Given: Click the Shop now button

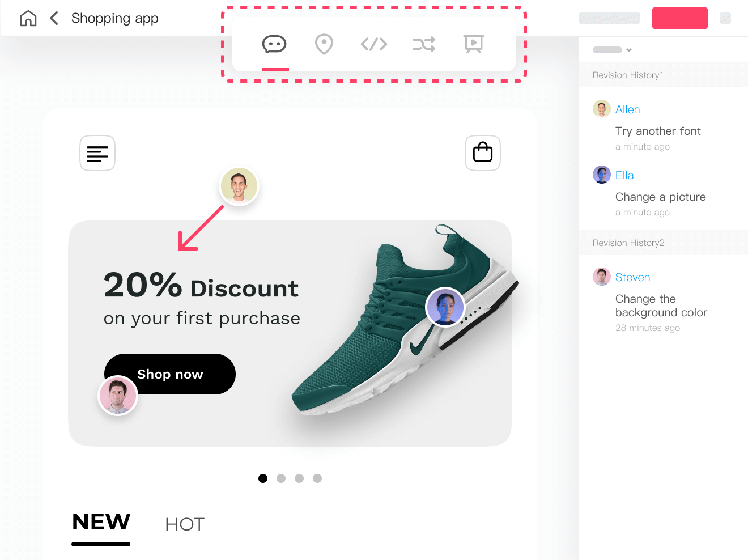Looking at the screenshot, I should click(170, 374).
